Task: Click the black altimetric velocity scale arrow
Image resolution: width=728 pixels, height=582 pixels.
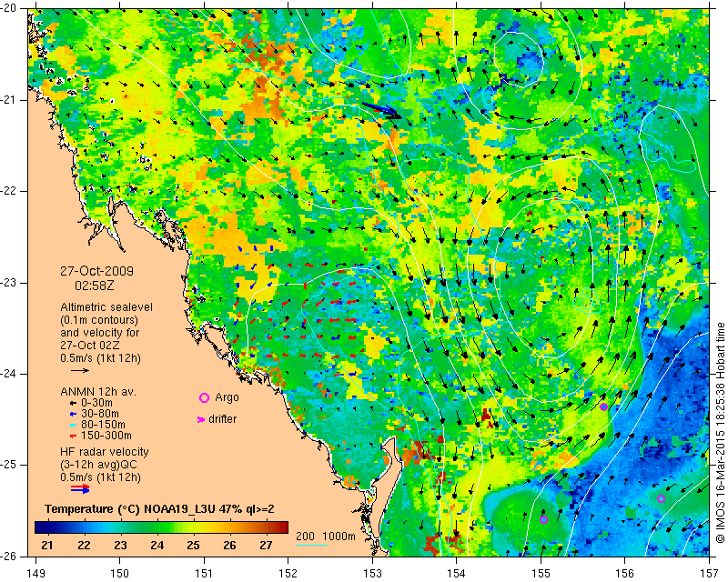Action: [x=80, y=370]
